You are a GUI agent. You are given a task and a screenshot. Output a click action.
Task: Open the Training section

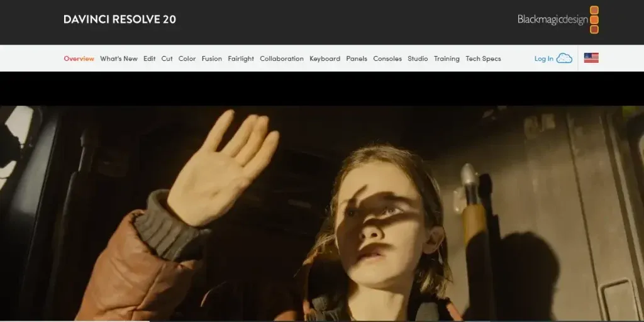click(x=447, y=58)
